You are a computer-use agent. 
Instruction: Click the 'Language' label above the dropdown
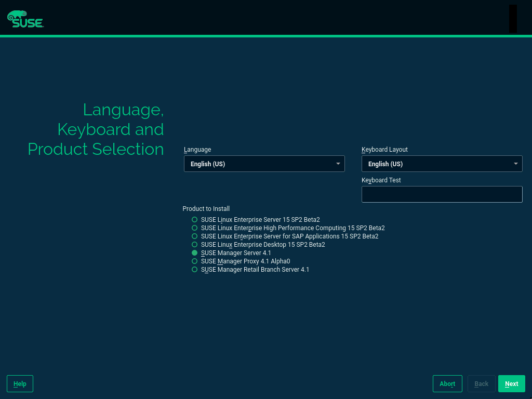point(197,150)
